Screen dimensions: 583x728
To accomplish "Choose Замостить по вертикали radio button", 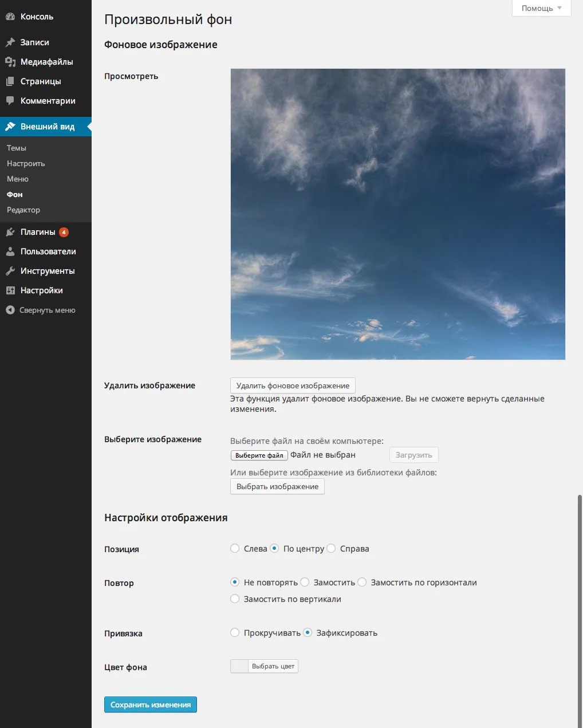I will [x=235, y=599].
